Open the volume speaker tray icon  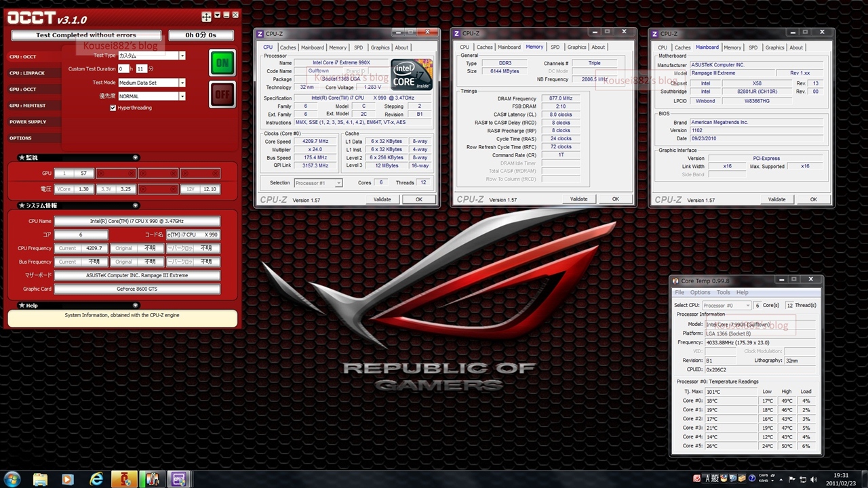pos(814,479)
